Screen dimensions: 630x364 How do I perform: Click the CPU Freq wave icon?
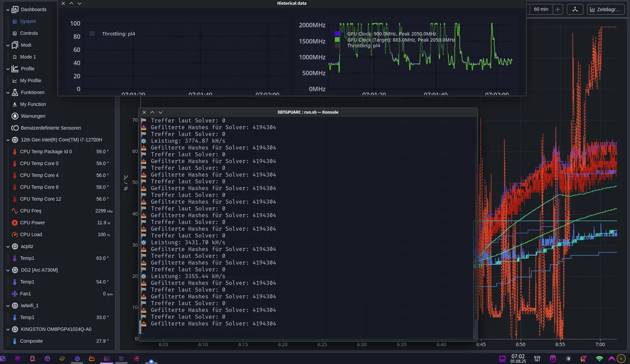pyautogui.click(x=15, y=211)
